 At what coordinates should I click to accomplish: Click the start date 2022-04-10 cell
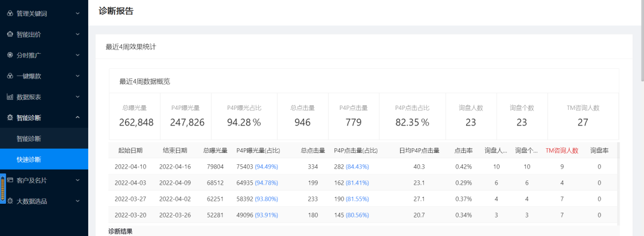tap(131, 167)
